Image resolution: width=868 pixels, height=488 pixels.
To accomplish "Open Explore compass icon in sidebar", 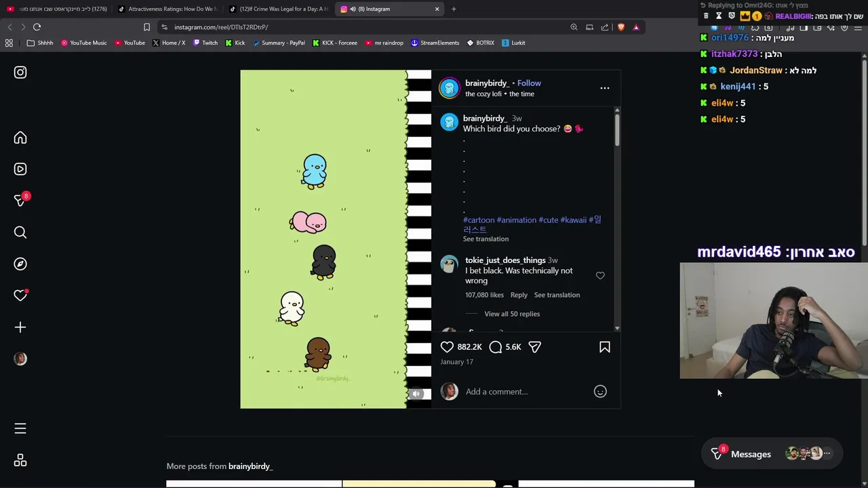I will [20, 264].
